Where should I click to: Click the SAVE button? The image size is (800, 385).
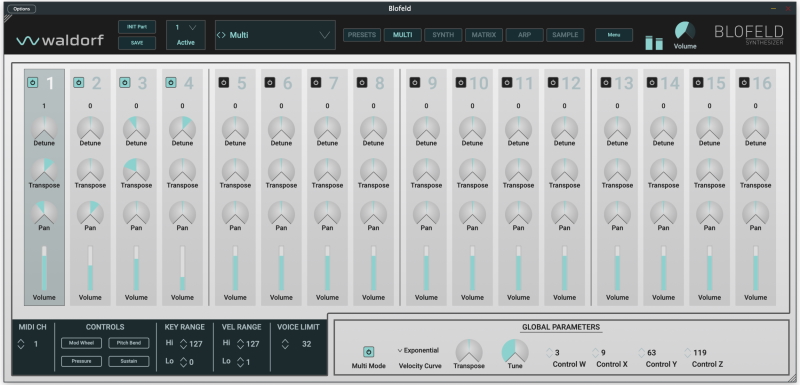[x=137, y=43]
